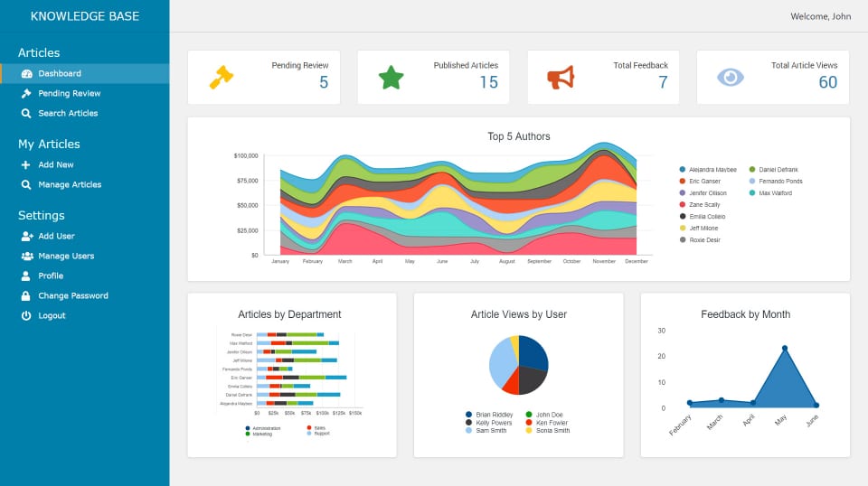
Task: Toggle Alejandra Maybee series in authors legend
Action: point(712,170)
